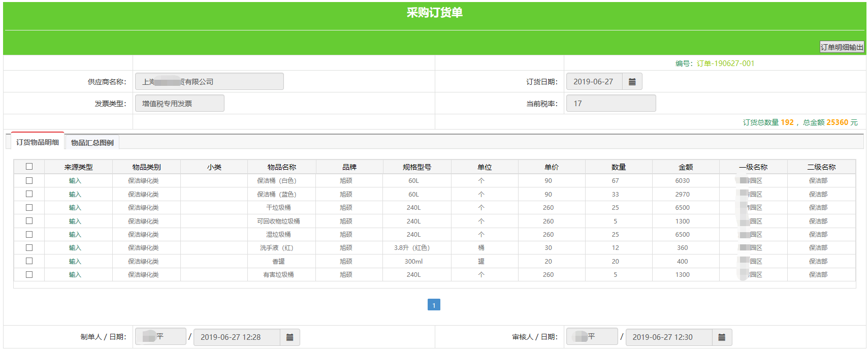
Task: Click the 订货日期 field showing 2019-06-27
Action: coord(594,82)
